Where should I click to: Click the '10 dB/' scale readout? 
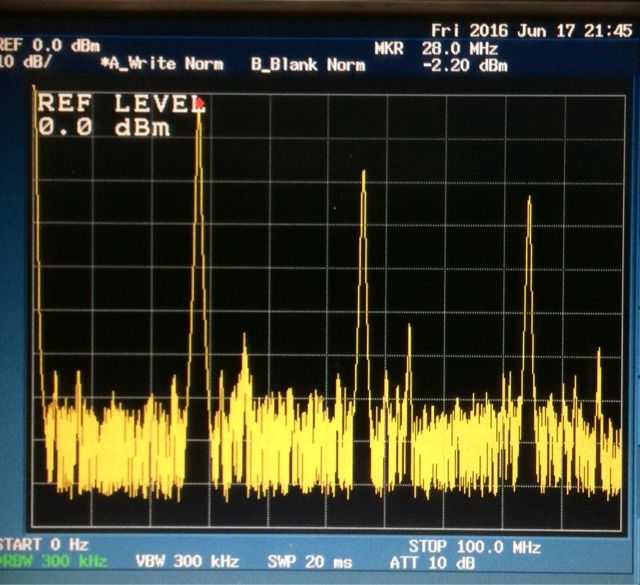26,62
